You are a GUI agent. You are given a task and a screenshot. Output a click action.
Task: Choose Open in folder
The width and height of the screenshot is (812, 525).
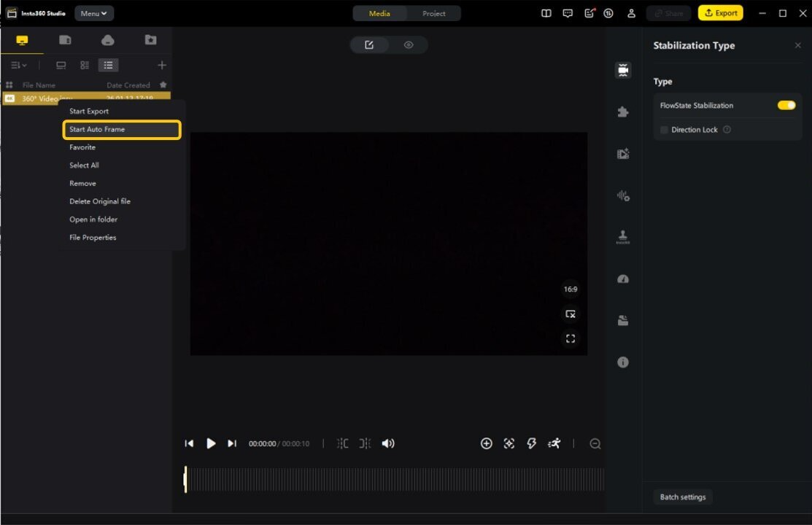click(x=93, y=219)
